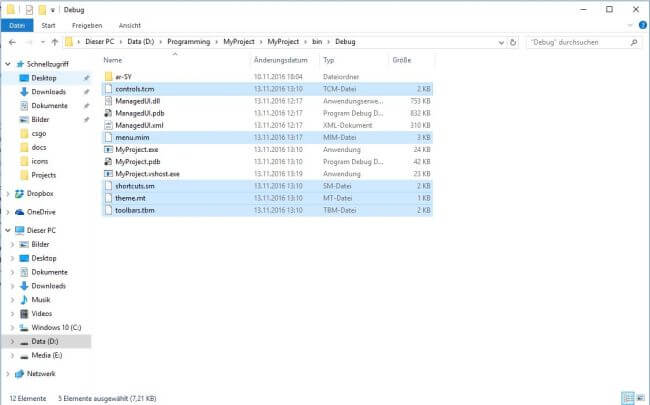
Task: Select shortcuts.sm file
Action: (x=267, y=186)
